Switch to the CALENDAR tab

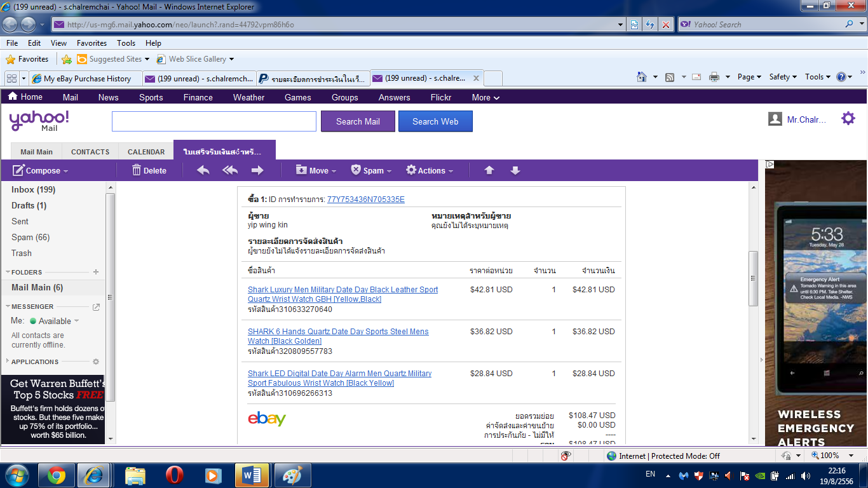pyautogui.click(x=146, y=152)
